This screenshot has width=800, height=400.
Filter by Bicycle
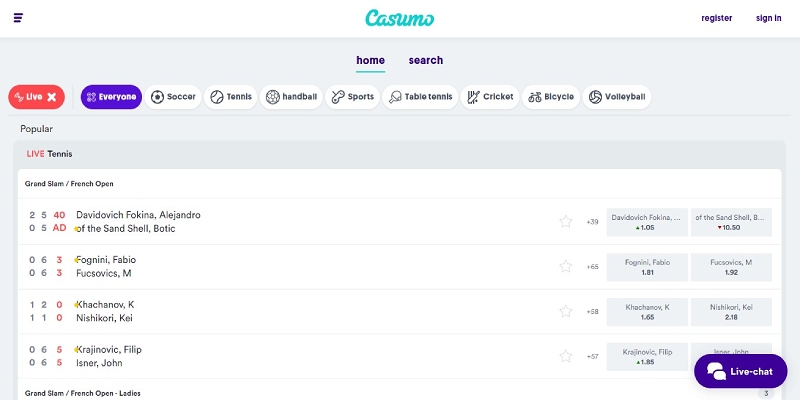(551, 97)
